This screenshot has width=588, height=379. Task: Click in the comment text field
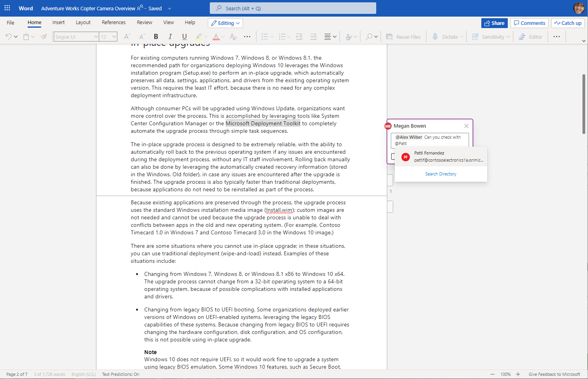(x=430, y=140)
